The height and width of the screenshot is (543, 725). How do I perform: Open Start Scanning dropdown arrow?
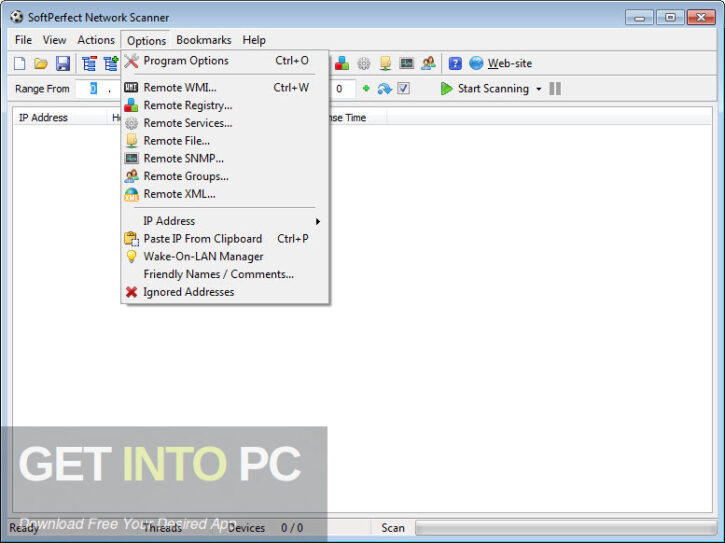pos(539,89)
